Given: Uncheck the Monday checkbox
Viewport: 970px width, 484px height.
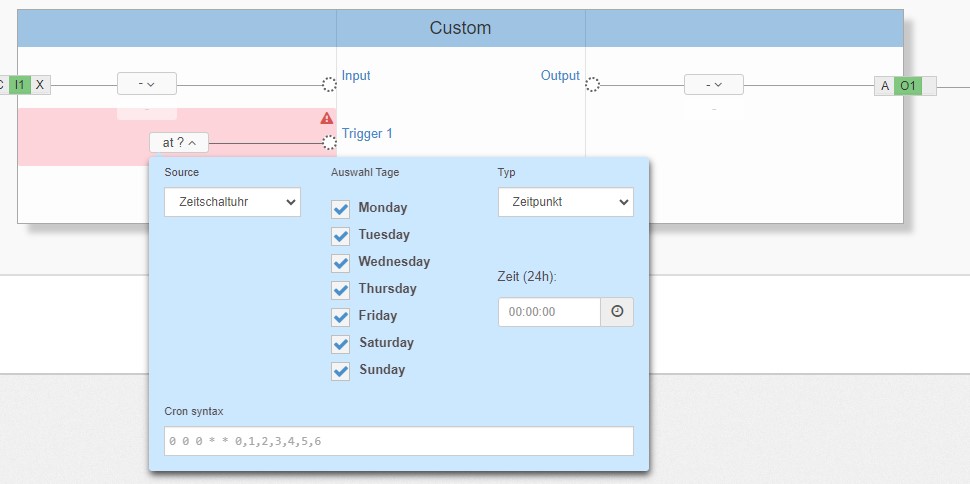Looking at the screenshot, I should tap(341, 209).
